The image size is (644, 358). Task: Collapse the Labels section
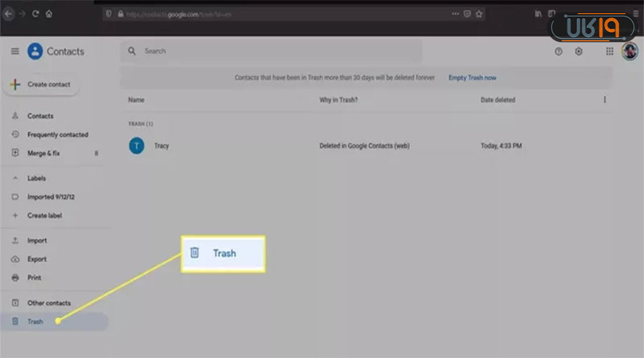coord(15,178)
